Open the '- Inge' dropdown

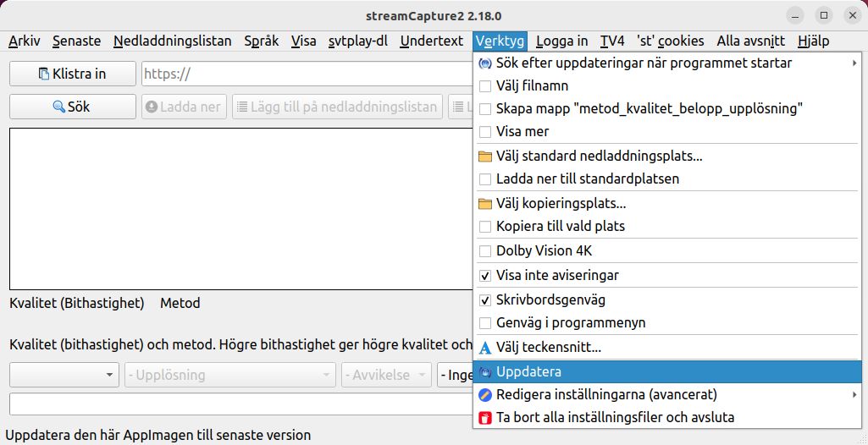(455, 376)
